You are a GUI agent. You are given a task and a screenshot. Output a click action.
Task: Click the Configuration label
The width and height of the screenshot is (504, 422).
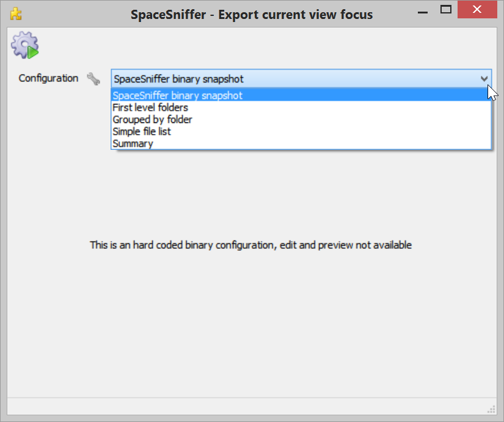coord(48,78)
